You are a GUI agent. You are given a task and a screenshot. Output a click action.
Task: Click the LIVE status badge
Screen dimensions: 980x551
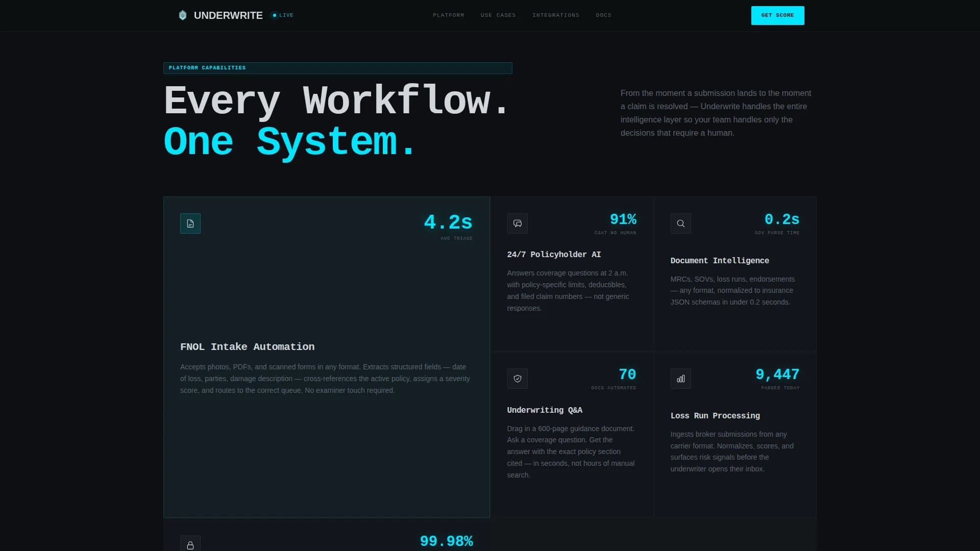point(283,15)
